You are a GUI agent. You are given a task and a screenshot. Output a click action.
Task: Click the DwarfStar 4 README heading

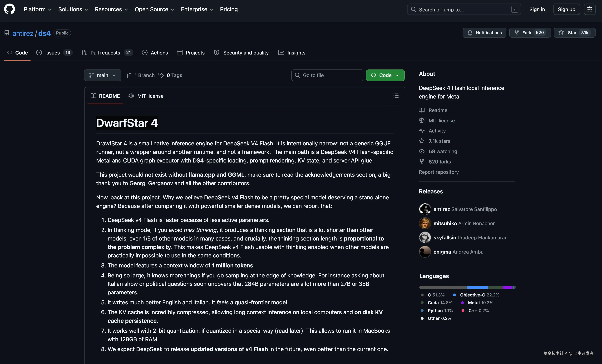point(127,123)
